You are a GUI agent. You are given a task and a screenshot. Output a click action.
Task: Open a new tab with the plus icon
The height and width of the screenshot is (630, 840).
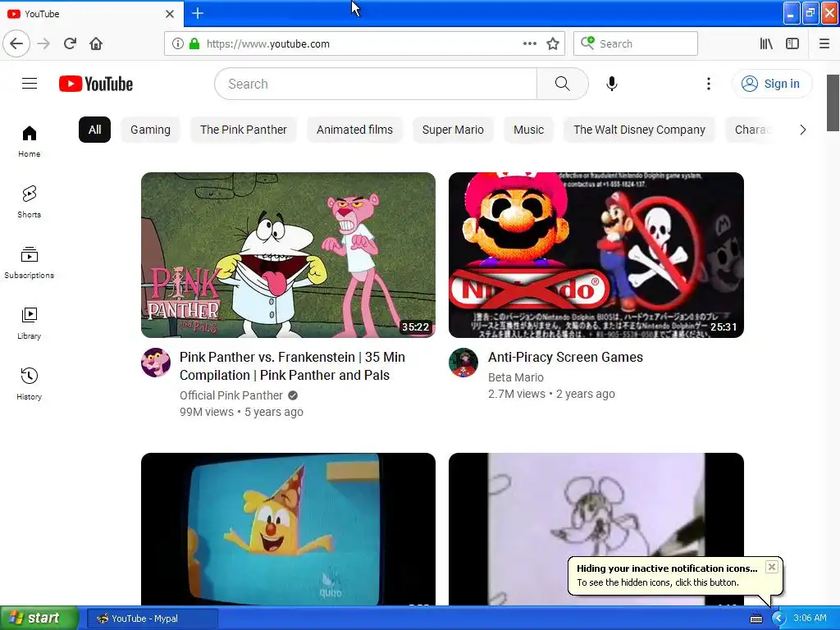198,13
